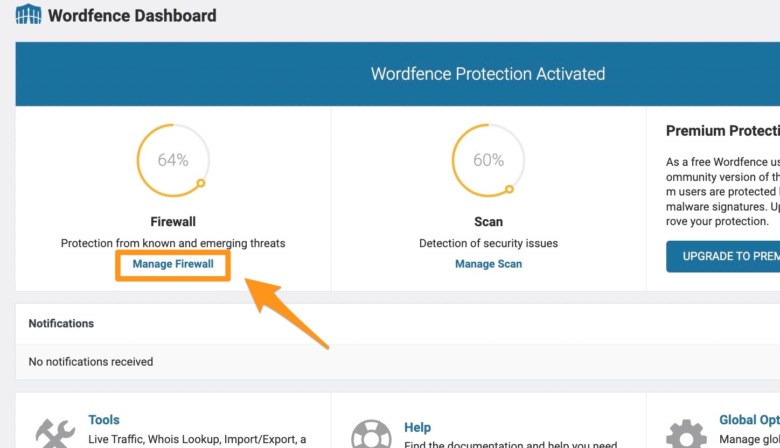Screen dimensions: 780x448
Task: Click 'Live Traffic, Whois Lookup' description text
Action: [197, 440]
